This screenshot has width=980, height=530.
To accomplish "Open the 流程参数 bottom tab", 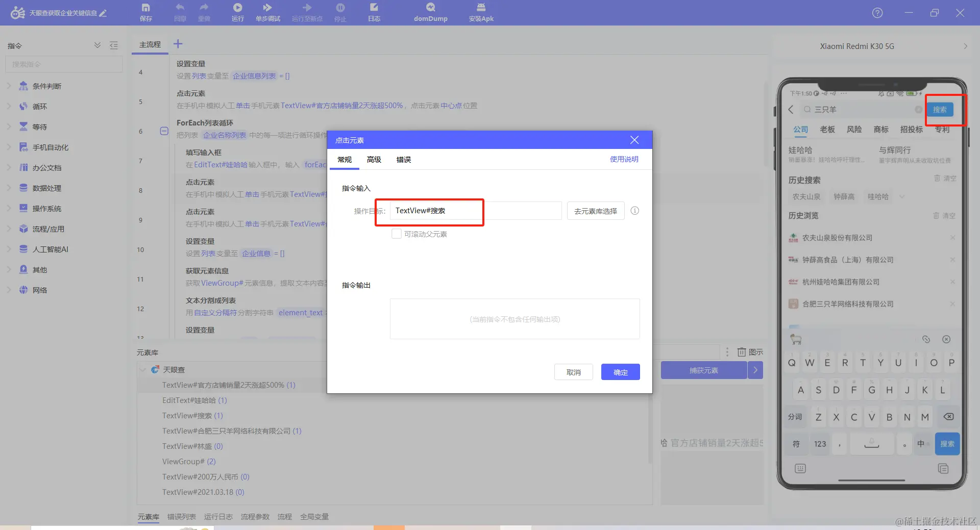I will point(255,517).
